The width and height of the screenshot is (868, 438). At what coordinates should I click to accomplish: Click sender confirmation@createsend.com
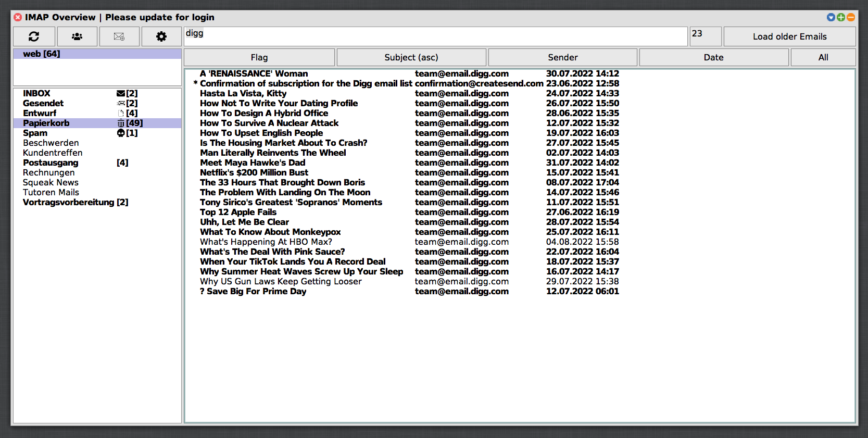(479, 83)
